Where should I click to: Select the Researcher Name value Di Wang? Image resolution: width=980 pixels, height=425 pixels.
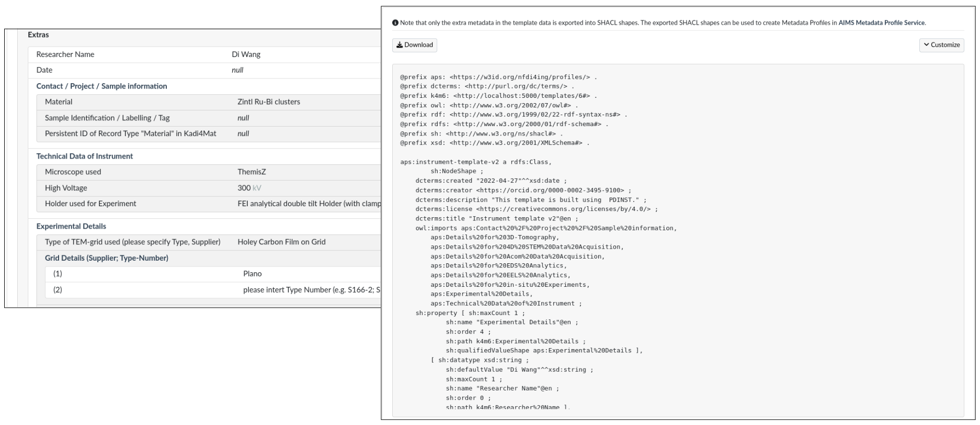pyautogui.click(x=246, y=54)
